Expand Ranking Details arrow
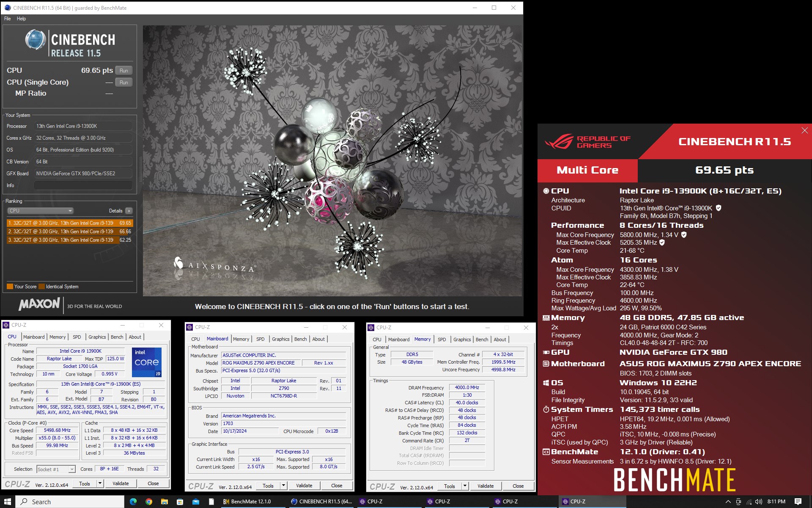This screenshot has height=508, width=812. (129, 211)
